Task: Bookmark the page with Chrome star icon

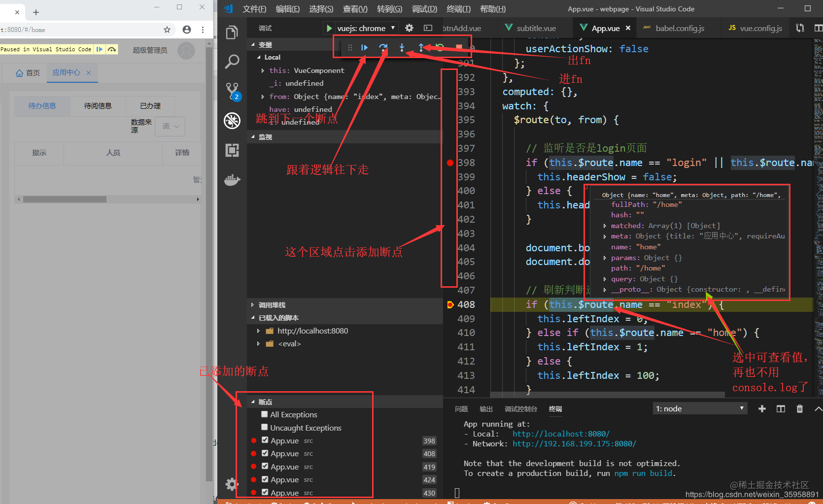Action: coord(167,30)
